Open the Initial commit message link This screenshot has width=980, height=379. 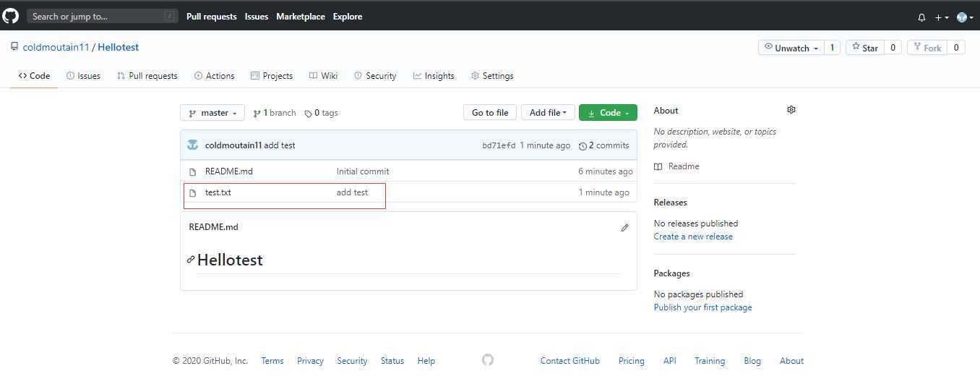click(x=363, y=171)
